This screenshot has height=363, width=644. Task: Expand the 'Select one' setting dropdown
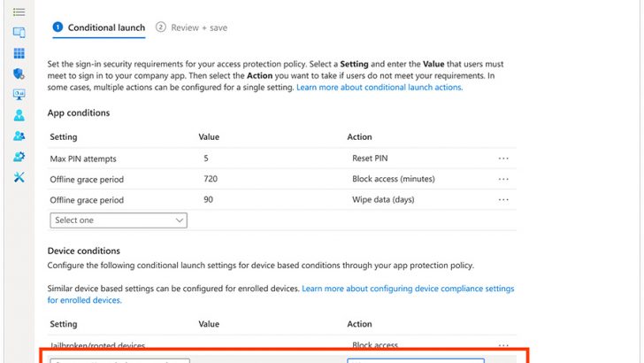tap(119, 220)
